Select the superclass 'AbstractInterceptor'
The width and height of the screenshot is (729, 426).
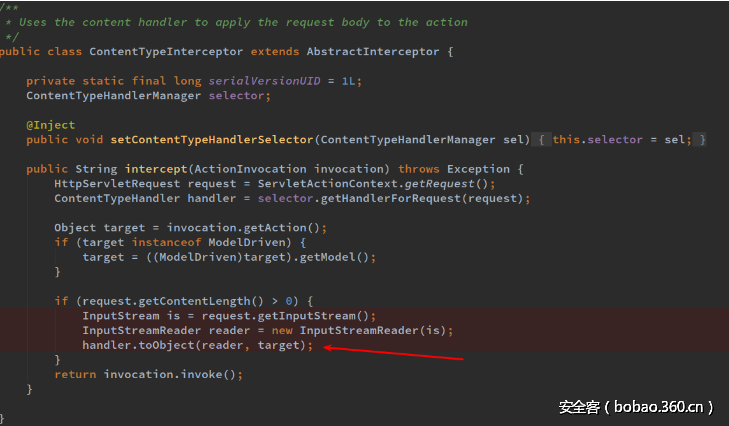pyautogui.click(x=373, y=52)
